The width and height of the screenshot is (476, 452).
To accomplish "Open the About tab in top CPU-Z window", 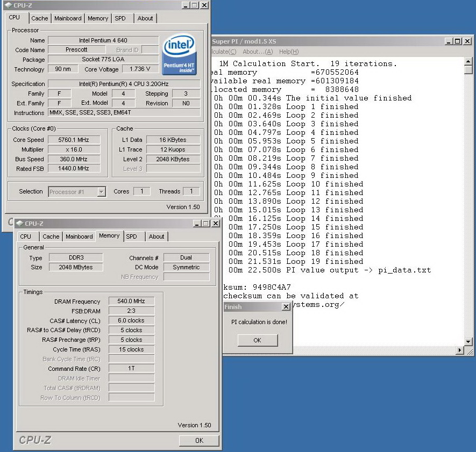I will 145,18.
